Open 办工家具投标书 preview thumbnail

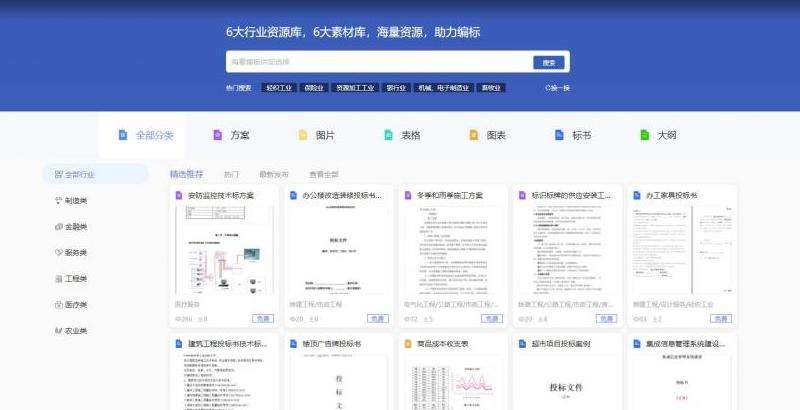[x=683, y=249]
